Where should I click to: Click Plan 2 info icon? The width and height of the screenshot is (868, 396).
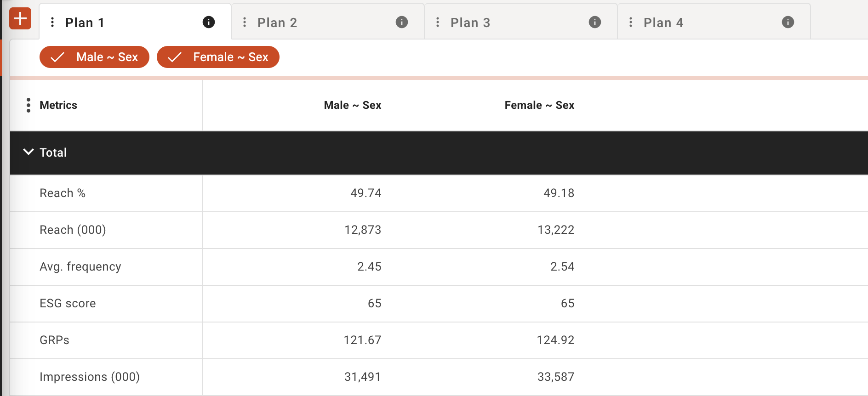[x=402, y=22]
